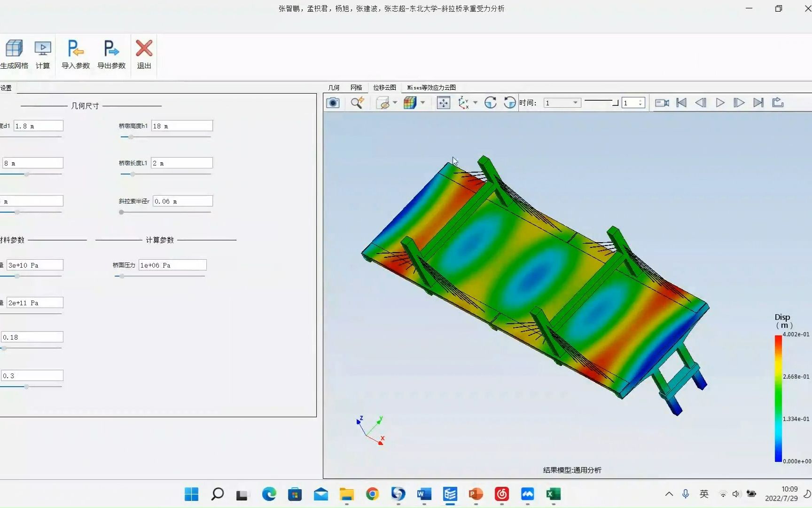Take a viewport screenshot with camera icon
Image resolution: width=812 pixels, height=508 pixels.
333,103
